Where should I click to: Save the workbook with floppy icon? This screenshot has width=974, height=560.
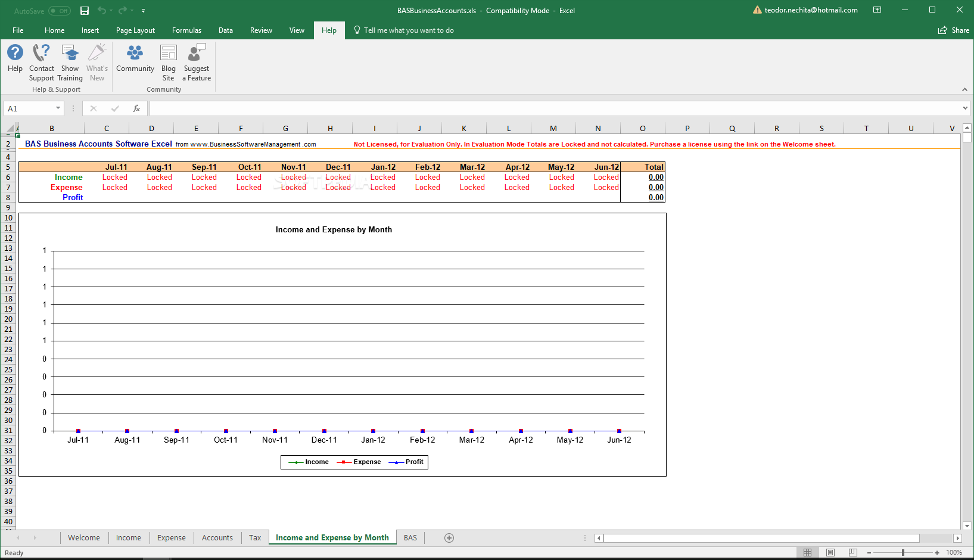point(85,11)
